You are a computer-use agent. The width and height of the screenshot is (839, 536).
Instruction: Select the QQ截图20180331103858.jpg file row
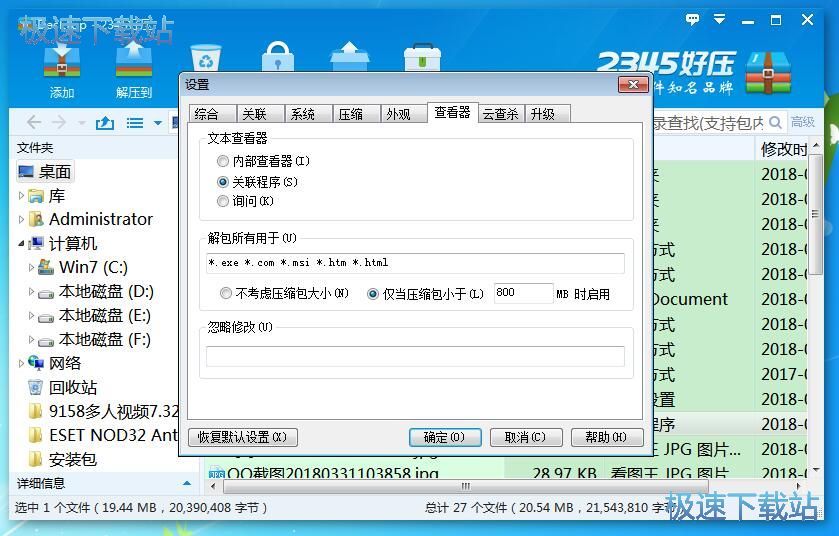(507, 472)
